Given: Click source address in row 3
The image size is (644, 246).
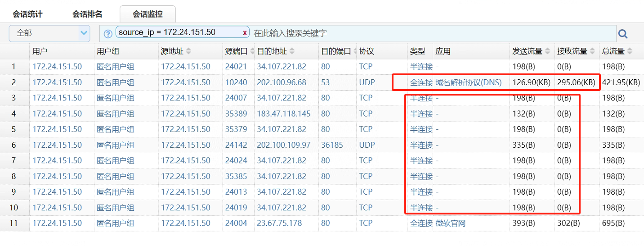Looking at the screenshot, I should point(186,98).
